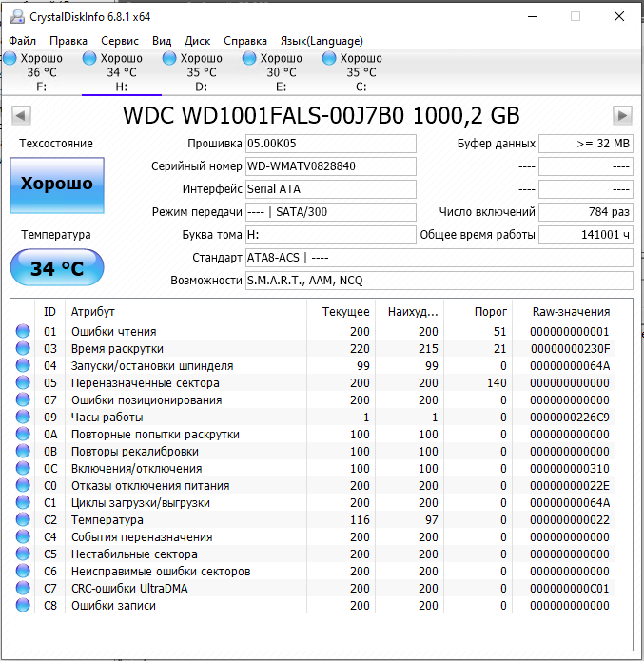The image size is (644, 661).
Task: Select disk E: status orb at 30 °C
Action: click(249, 58)
